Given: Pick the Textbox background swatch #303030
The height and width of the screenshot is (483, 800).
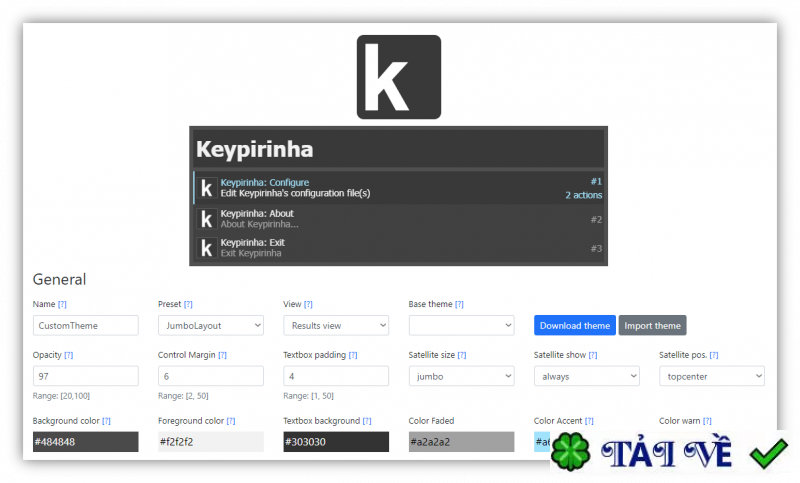Looking at the screenshot, I should pyautogui.click(x=336, y=442).
